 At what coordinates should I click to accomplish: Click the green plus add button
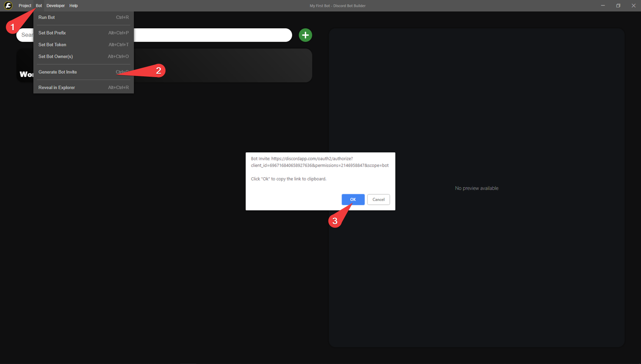(x=305, y=35)
